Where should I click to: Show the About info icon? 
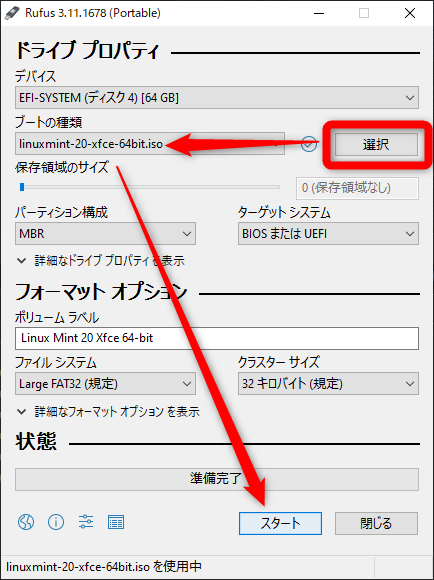pyautogui.click(x=56, y=522)
